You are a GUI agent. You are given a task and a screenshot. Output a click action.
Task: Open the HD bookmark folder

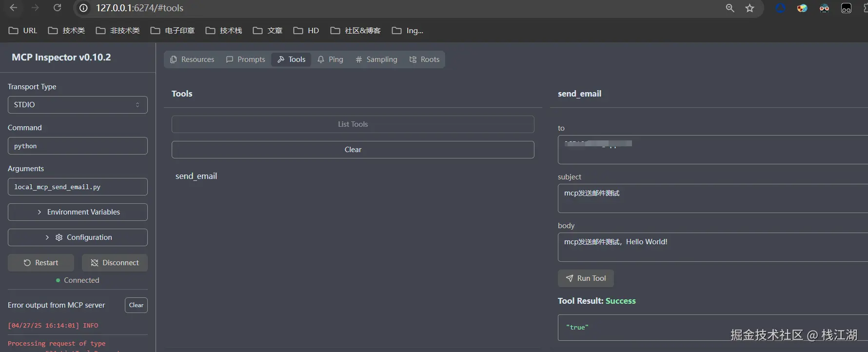(x=306, y=30)
